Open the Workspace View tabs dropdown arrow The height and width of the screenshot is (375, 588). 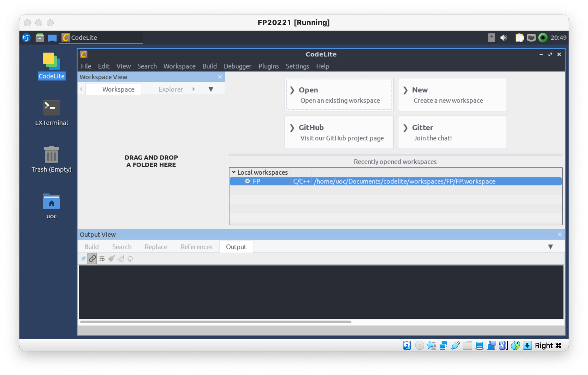pos(211,89)
